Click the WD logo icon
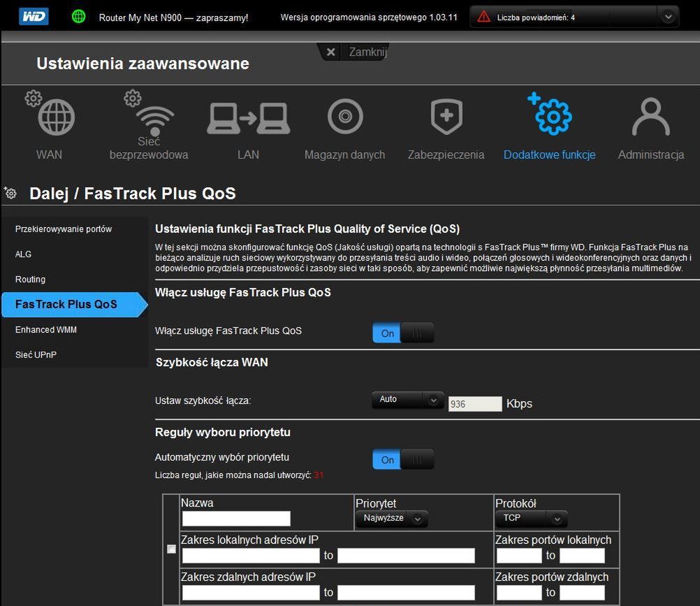Image resolution: width=700 pixels, height=606 pixels. point(34,17)
